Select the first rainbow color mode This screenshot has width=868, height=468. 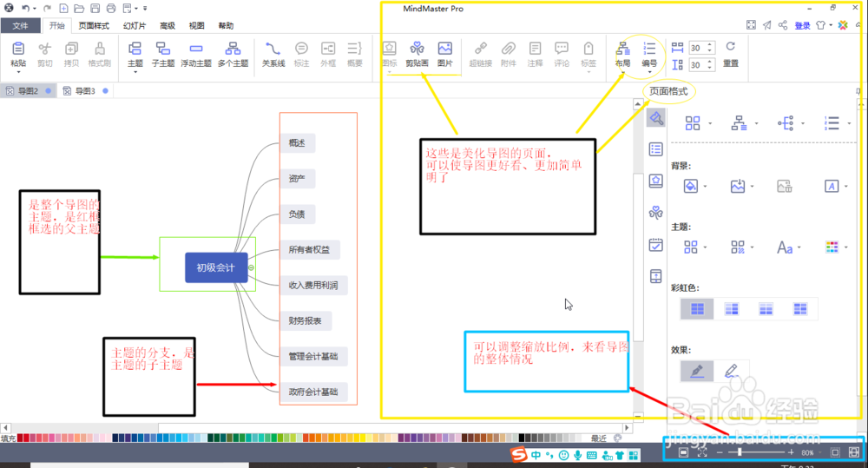pos(698,308)
